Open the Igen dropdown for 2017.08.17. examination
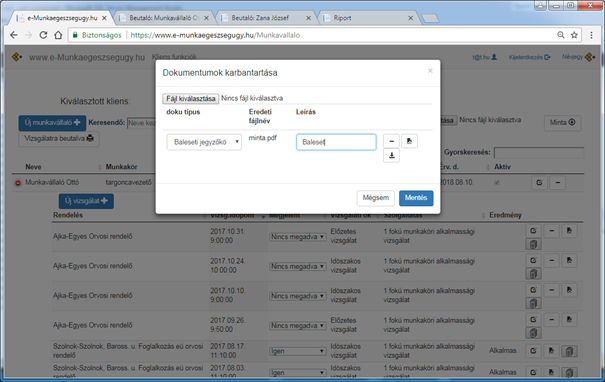 tap(297, 351)
